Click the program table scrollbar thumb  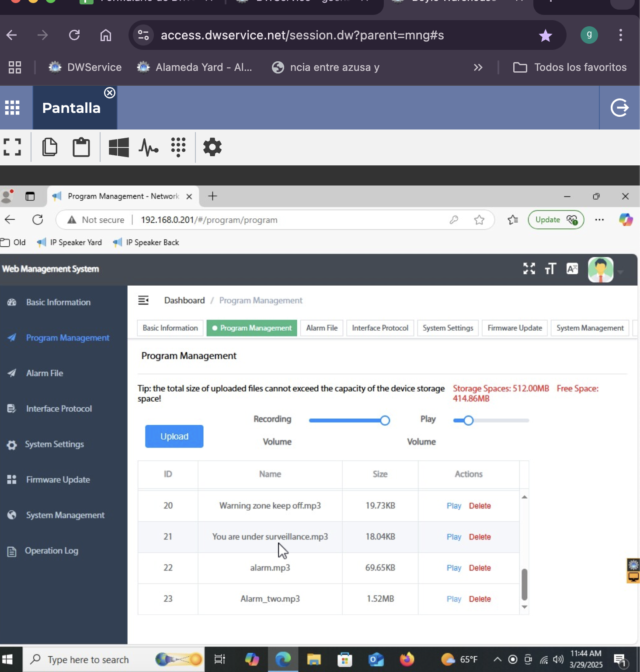tap(525, 584)
